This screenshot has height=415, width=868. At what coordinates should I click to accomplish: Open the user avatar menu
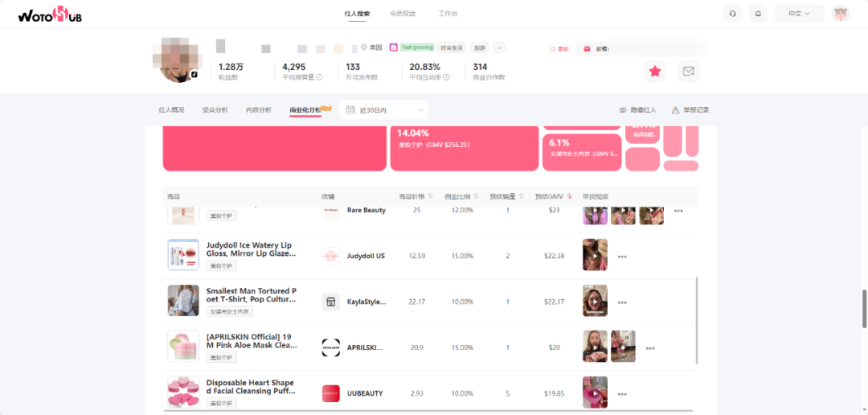point(841,14)
